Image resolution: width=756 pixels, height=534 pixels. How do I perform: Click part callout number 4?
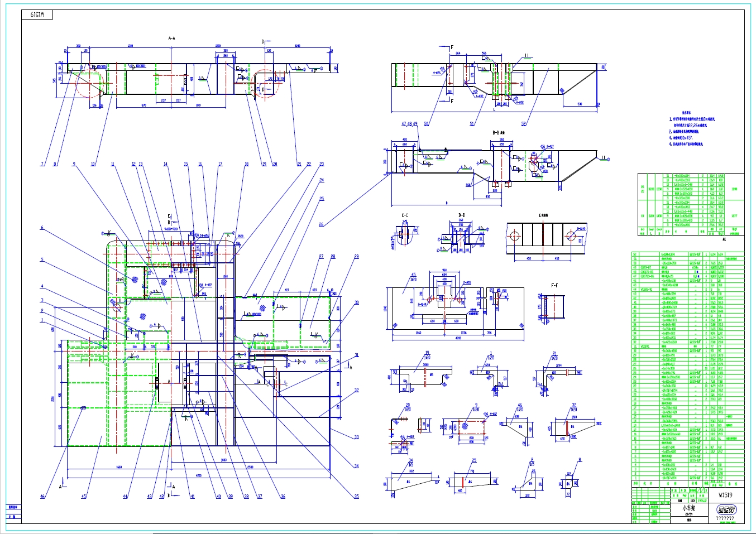pos(42,286)
